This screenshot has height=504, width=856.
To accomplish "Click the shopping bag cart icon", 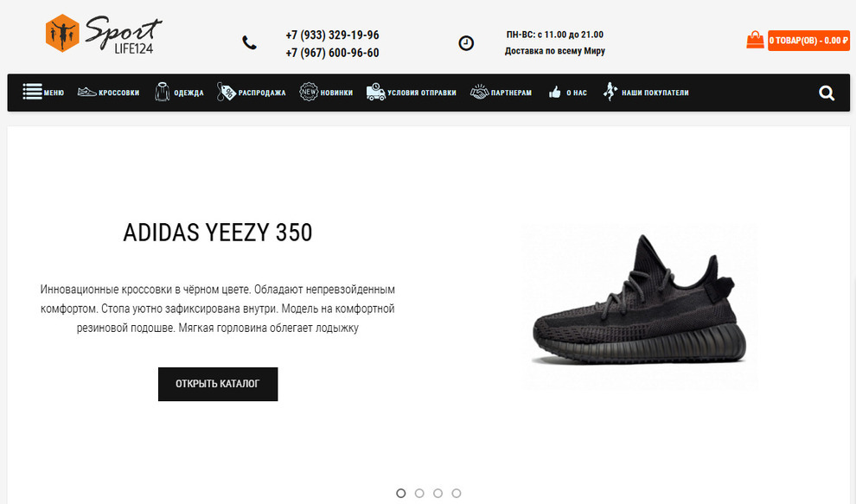I will pos(755,40).
